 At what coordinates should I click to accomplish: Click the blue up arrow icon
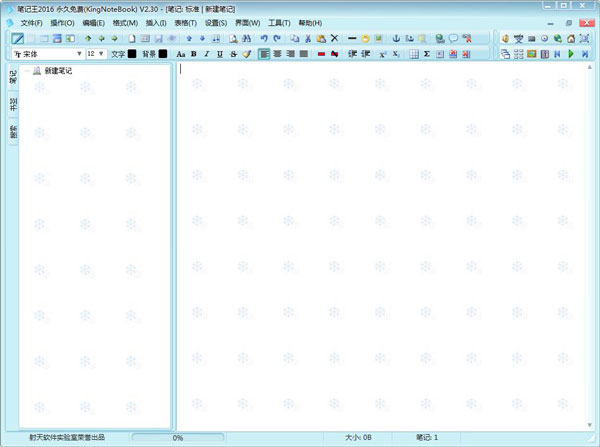[x=189, y=38]
